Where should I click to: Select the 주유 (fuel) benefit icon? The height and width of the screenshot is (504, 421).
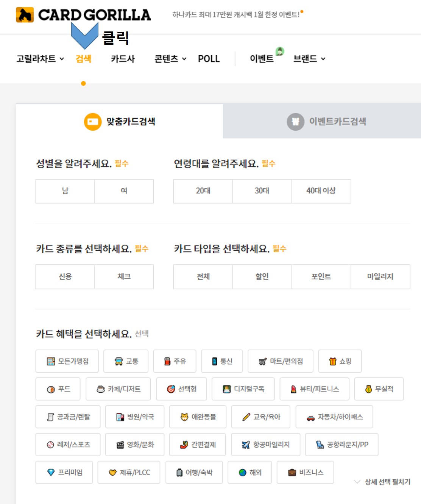(175, 361)
